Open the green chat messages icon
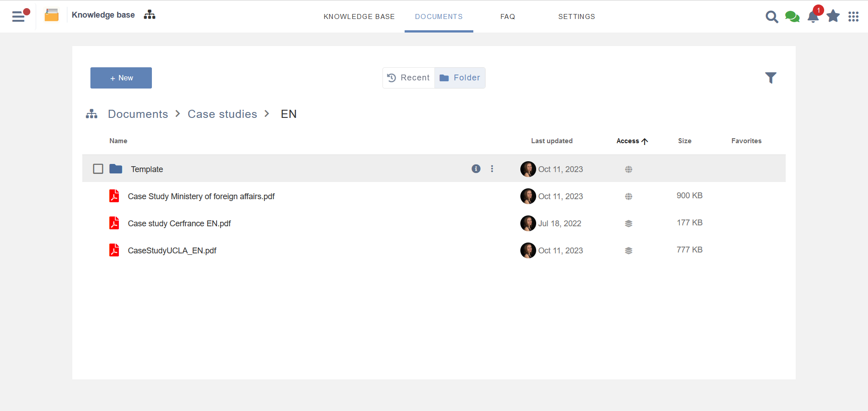This screenshot has width=868, height=411. point(792,17)
